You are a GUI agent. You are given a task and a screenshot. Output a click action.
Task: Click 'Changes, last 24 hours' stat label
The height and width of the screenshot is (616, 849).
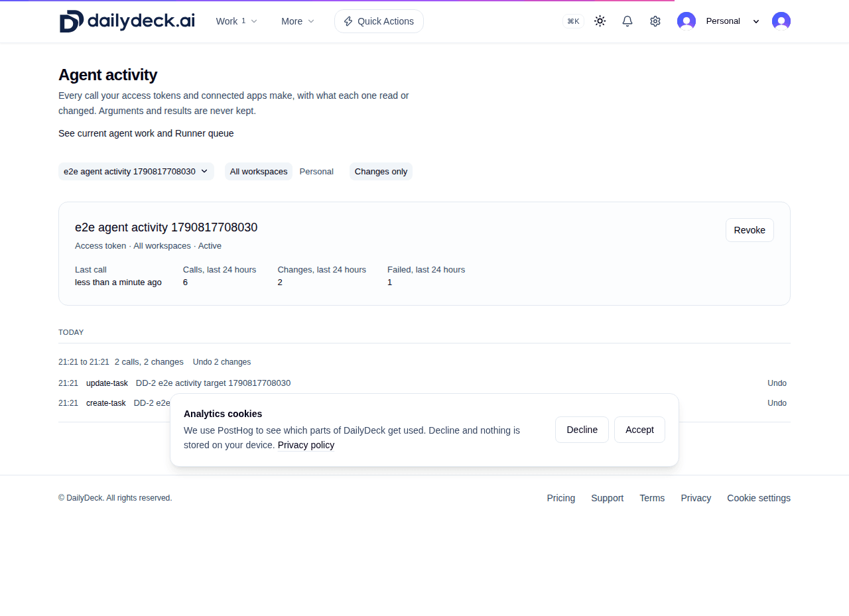click(322, 270)
